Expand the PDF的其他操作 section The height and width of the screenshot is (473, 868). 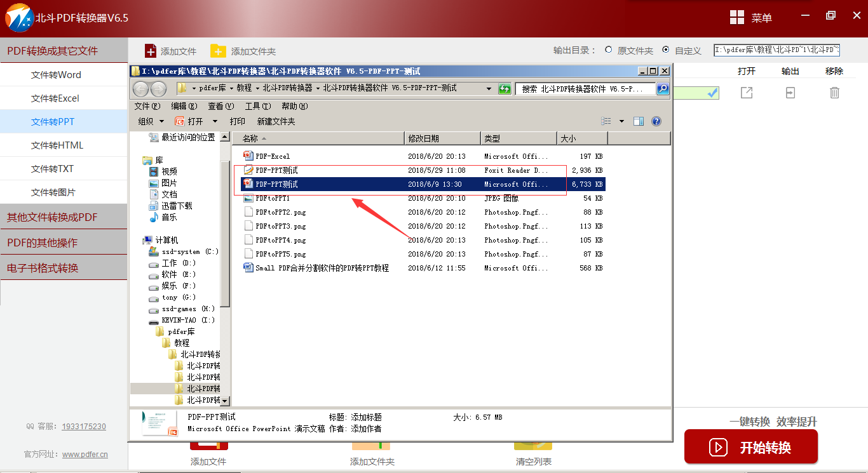click(x=64, y=243)
